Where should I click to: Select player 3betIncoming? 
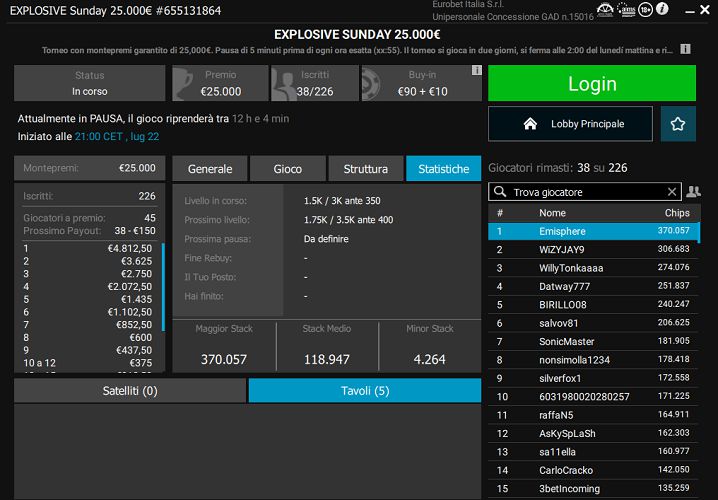593,488
